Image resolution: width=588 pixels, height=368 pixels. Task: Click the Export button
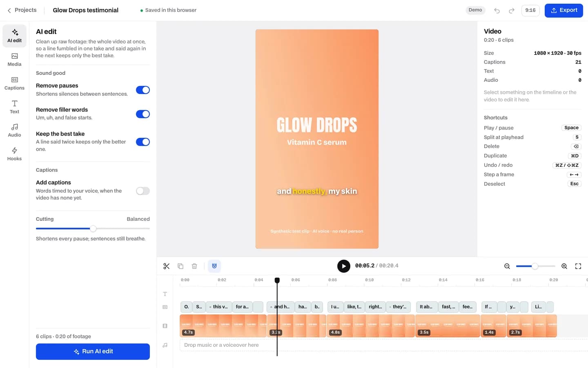click(x=564, y=10)
